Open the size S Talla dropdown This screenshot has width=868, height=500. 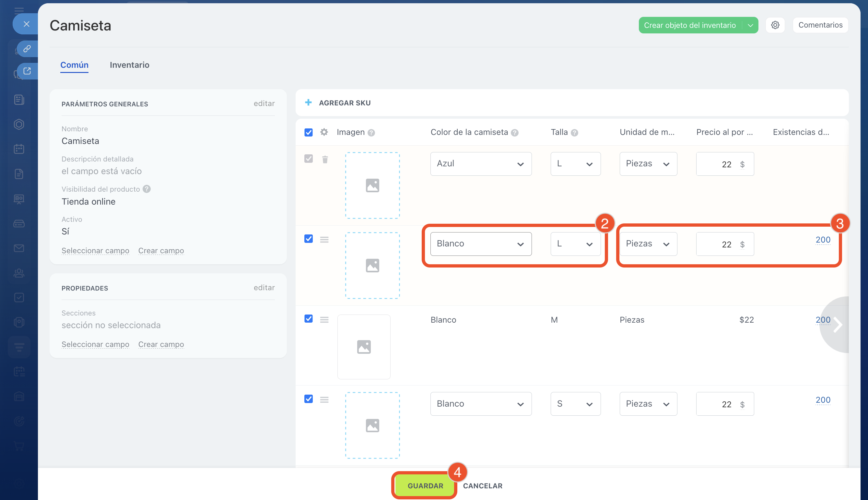pyautogui.click(x=575, y=404)
